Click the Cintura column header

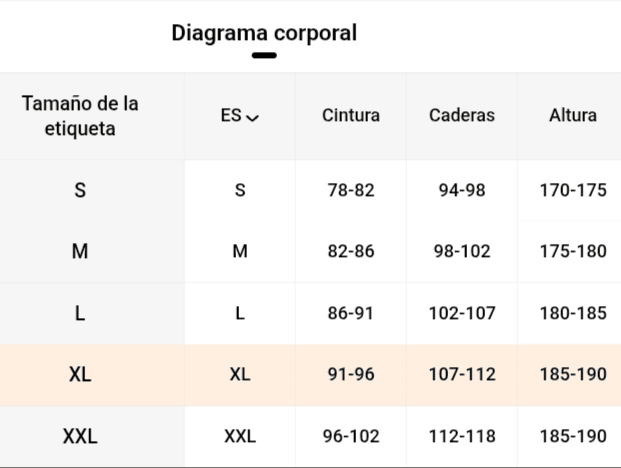351,115
